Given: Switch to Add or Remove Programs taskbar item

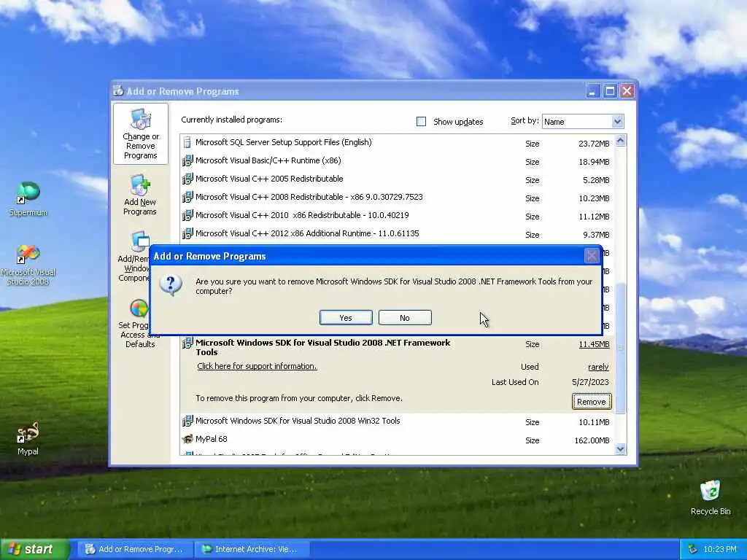Looking at the screenshot, I should 135,550.
